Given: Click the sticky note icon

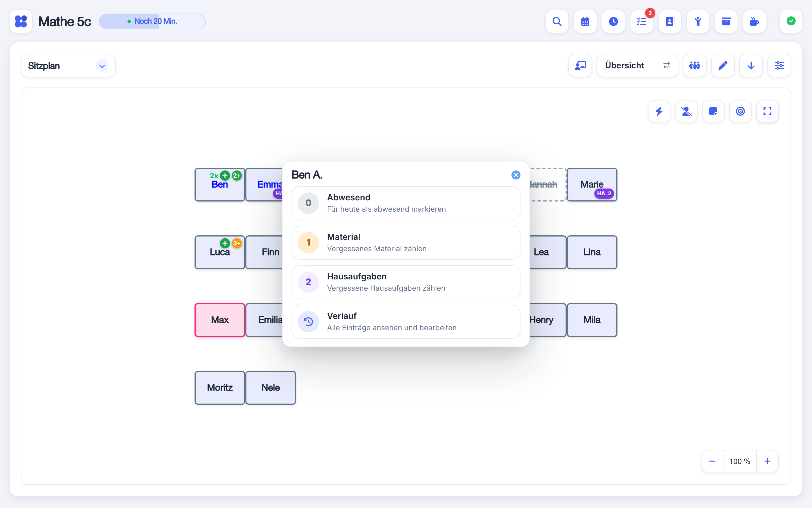Looking at the screenshot, I should coord(713,111).
